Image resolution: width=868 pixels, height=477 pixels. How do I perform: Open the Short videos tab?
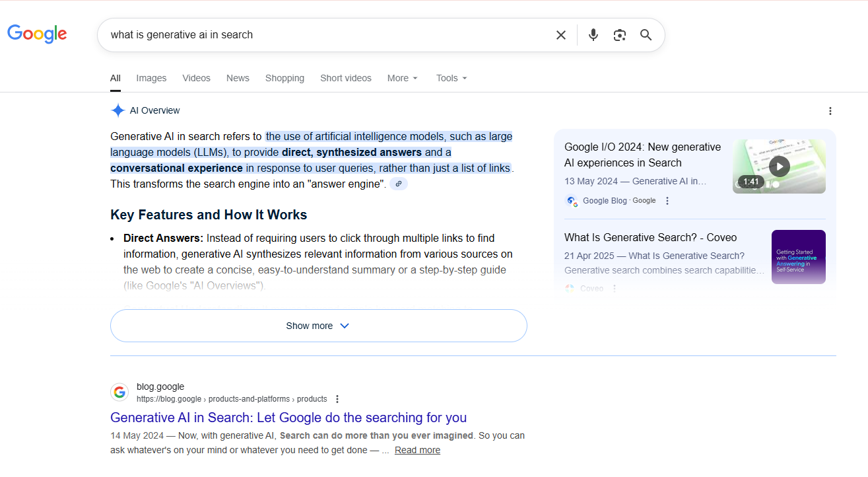click(346, 78)
